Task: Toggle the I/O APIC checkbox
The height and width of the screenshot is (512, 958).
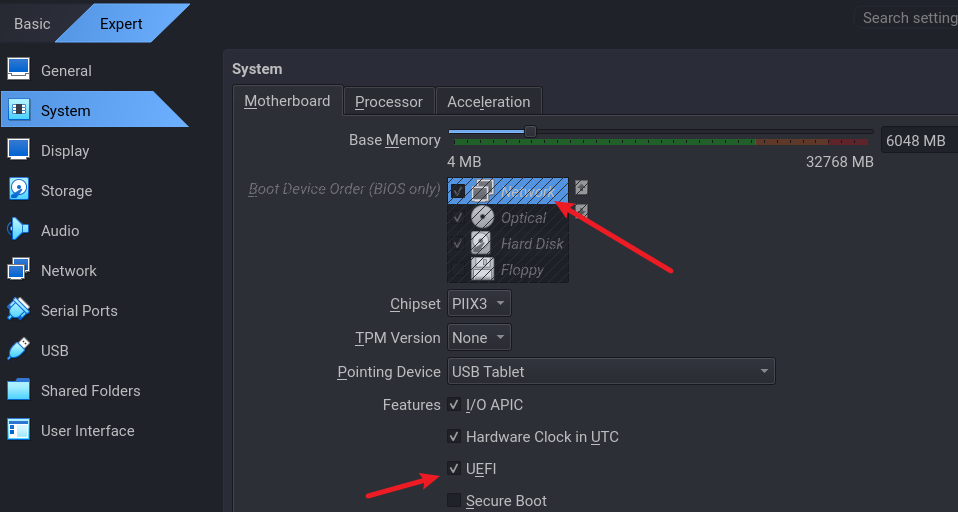Action: (454, 405)
